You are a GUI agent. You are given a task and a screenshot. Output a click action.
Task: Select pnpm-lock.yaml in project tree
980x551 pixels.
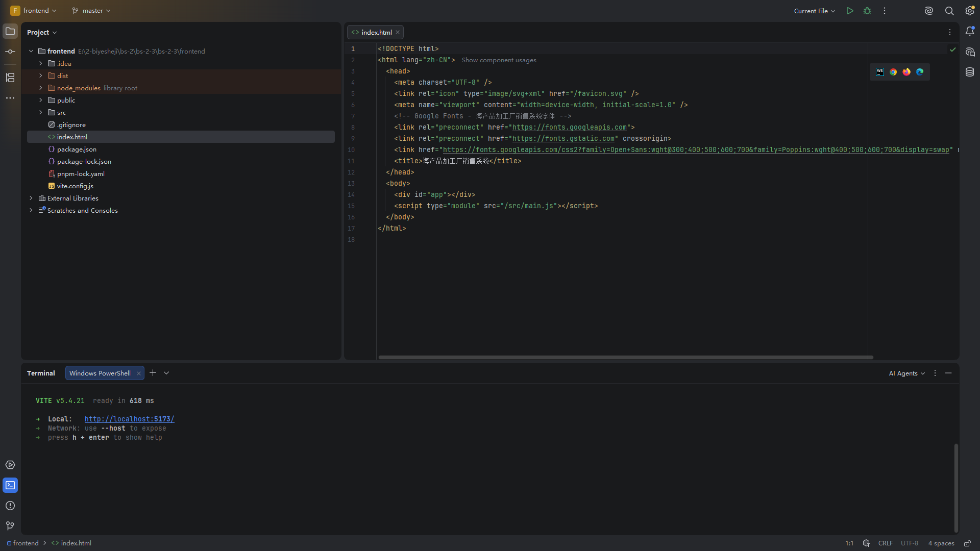(181, 173)
